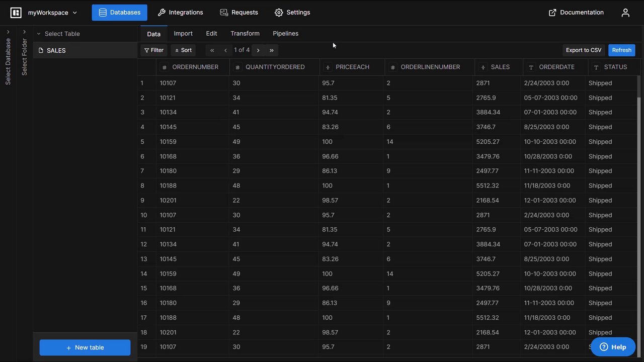This screenshot has height=362, width=644.
Task: Collapse the Select Table section
Action: [39, 34]
